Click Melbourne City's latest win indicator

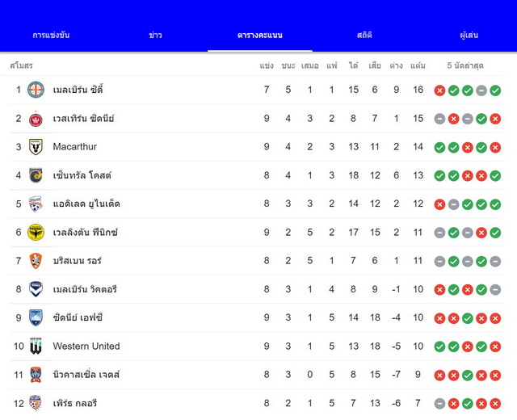(x=495, y=90)
